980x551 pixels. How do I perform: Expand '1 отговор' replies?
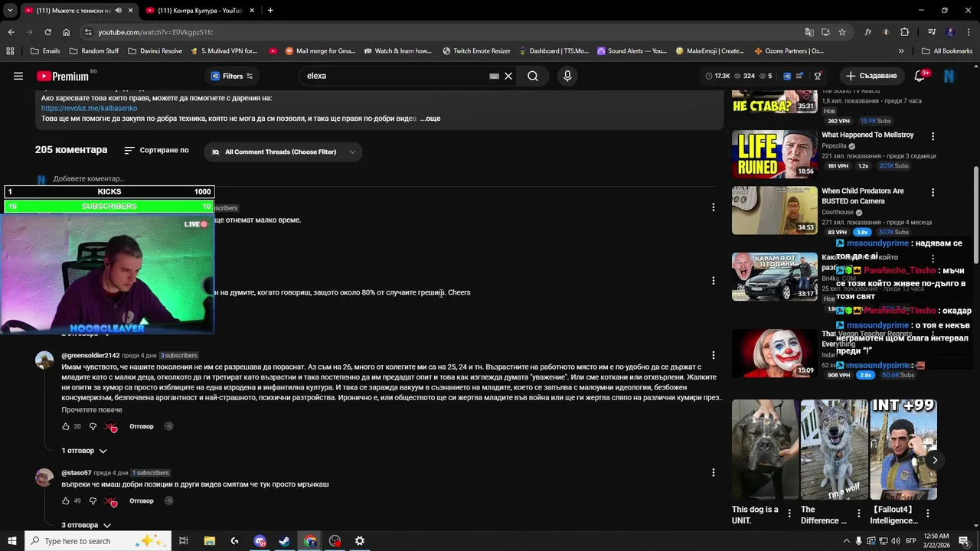pos(84,451)
